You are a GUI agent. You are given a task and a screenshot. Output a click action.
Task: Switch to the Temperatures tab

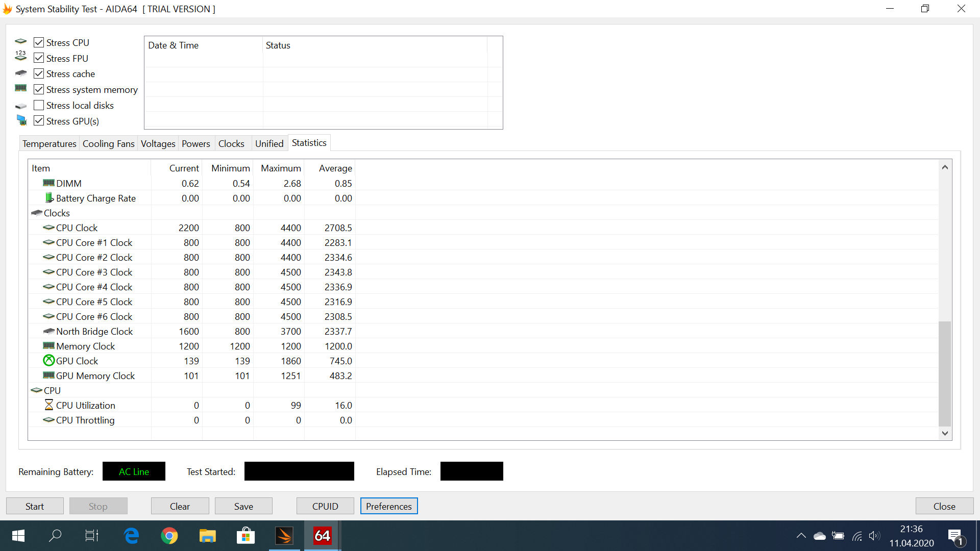[49, 144]
